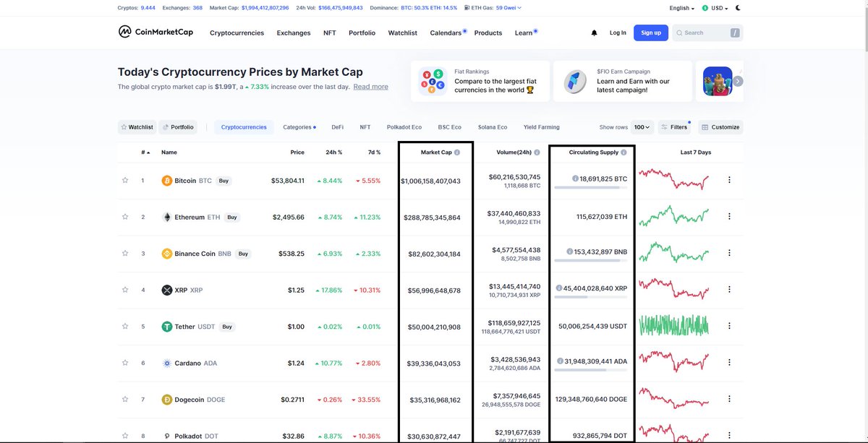Star Binance Coin for watchlist
Viewport: 868px width, 443px height.
coord(125,253)
